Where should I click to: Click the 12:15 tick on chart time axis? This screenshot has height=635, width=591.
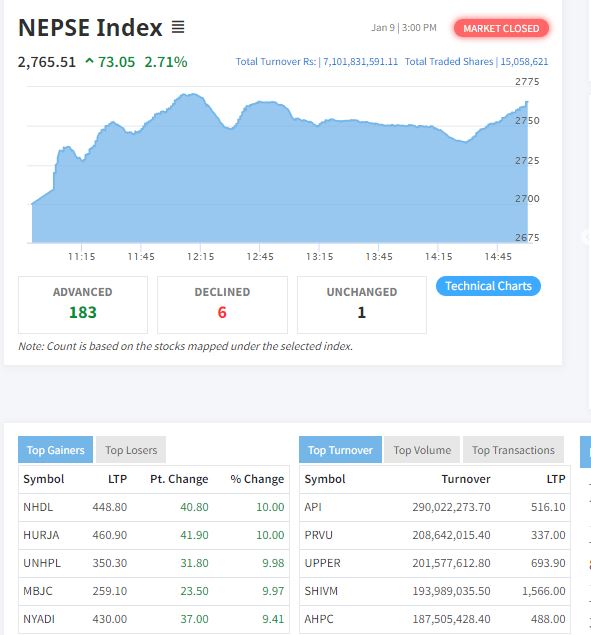[x=201, y=256]
